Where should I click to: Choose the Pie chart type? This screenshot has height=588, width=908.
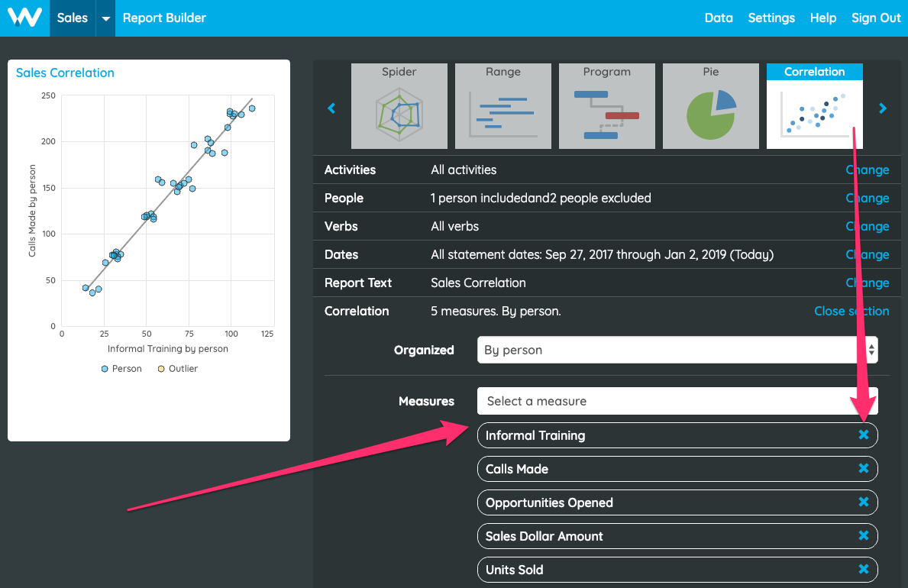(x=710, y=106)
